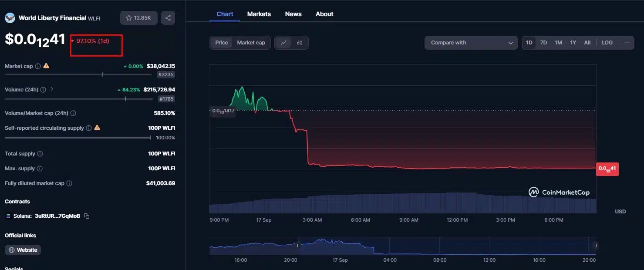Click the red 0.0₁₂41 price label on chart
644x270 pixels.
pyautogui.click(x=607, y=169)
